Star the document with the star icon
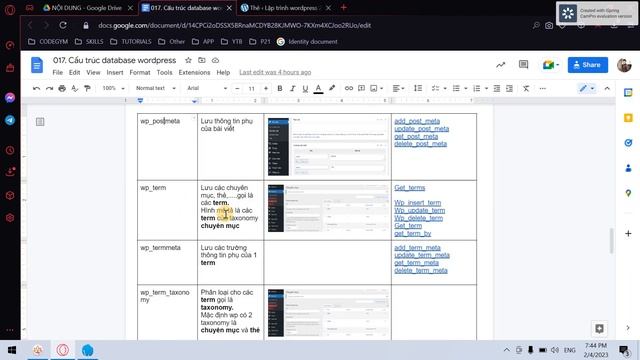Screen dimensions: 640x360 (x=188, y=60)
